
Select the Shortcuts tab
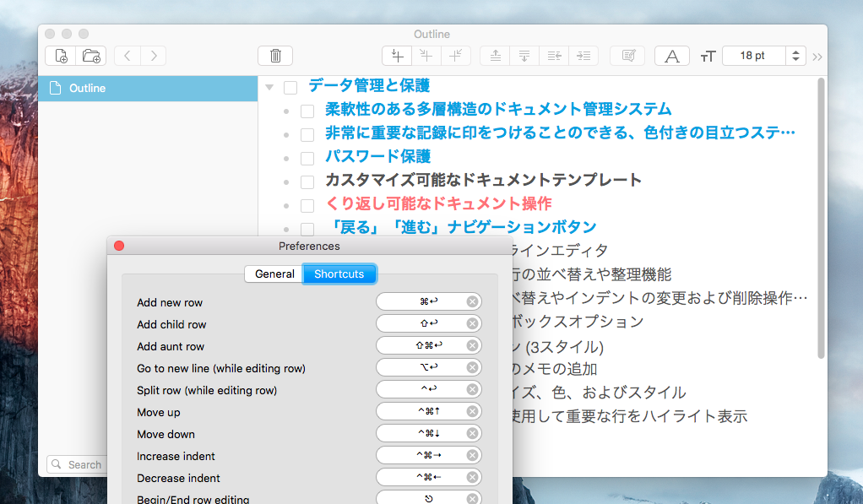pos(339,274)
